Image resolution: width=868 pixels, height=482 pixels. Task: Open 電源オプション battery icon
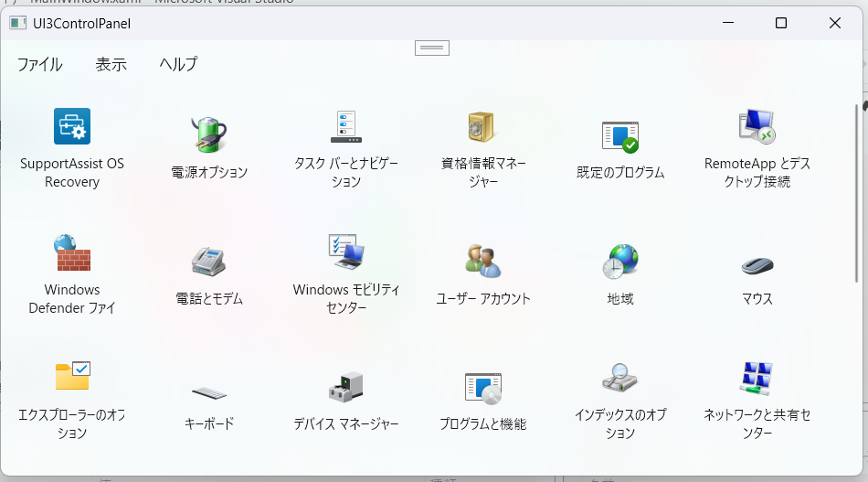[x=208, y=134]
